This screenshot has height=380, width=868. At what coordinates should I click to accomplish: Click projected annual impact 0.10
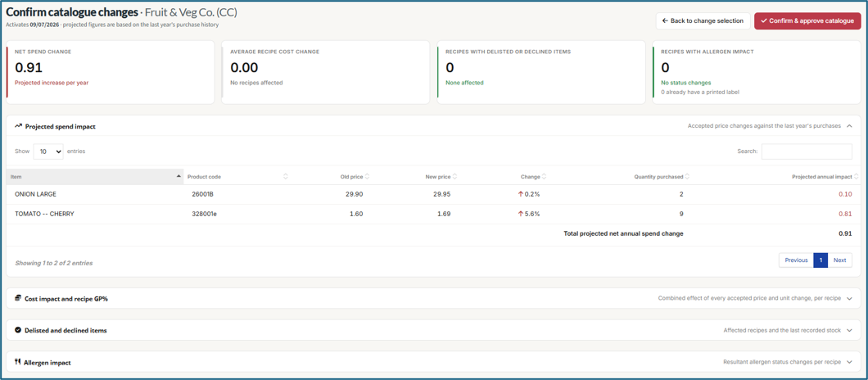[x=845, y=194]
